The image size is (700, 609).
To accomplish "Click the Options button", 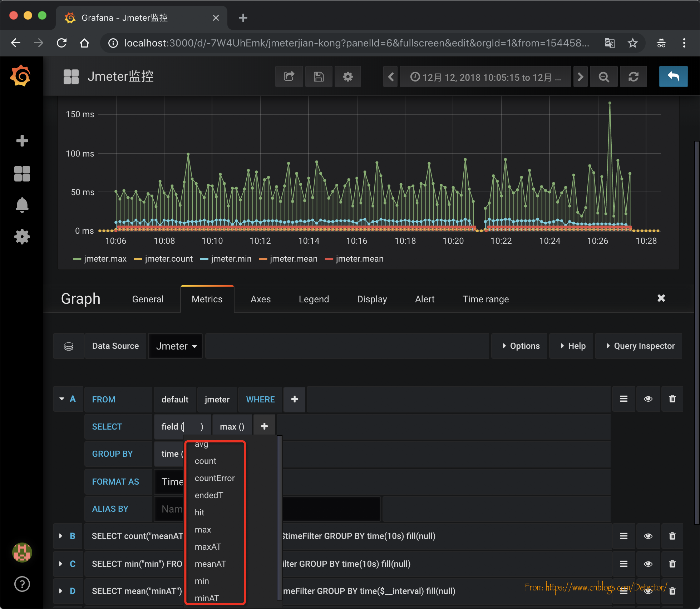I will tap(520, 346).
